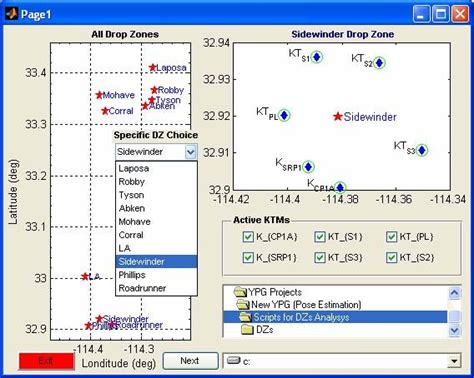Uncheck the KT_{S2} checkbox
This screenshot has height=378, width=474.
pos(391,257)
